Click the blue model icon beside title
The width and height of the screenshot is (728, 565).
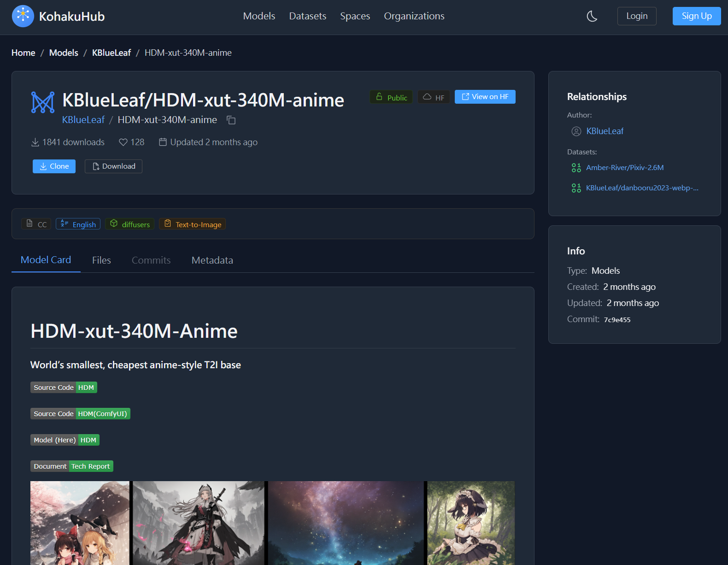tap(43, 102)
